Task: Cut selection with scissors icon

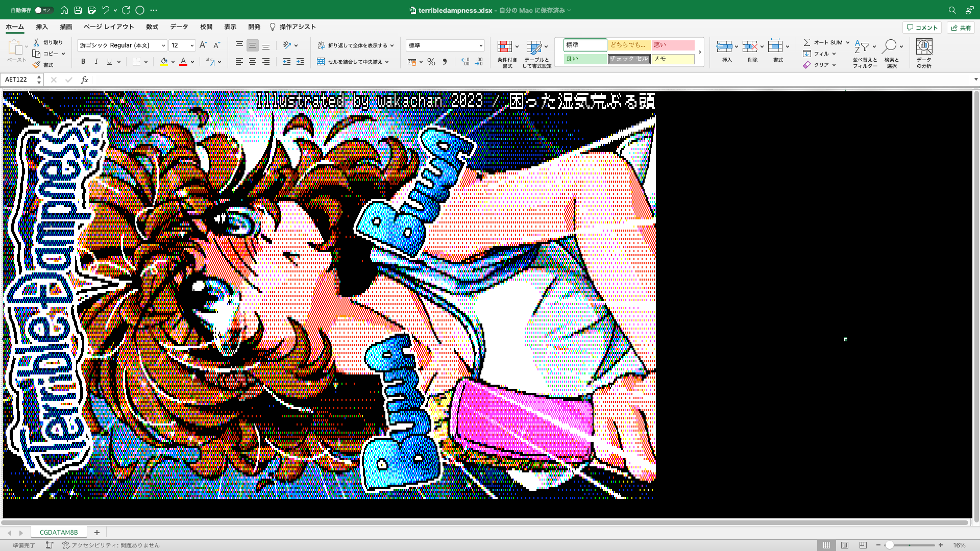Action: click(x=36, y=42)
